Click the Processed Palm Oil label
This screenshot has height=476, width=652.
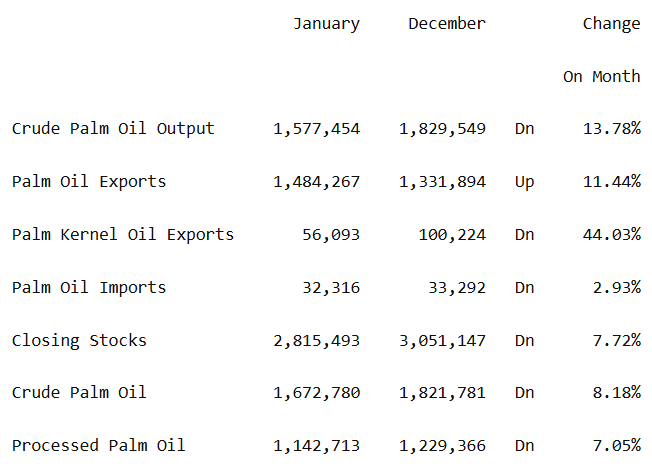point(99,446)
